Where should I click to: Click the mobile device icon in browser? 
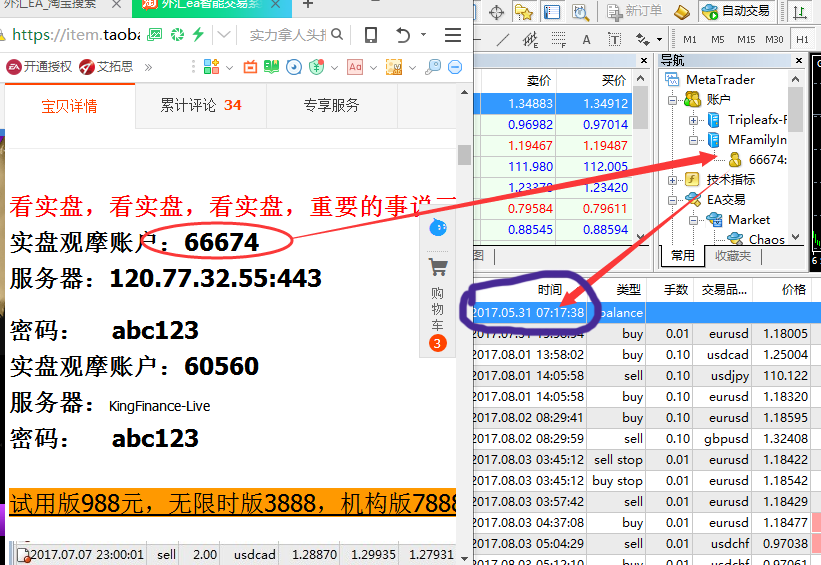click(371, 35)
